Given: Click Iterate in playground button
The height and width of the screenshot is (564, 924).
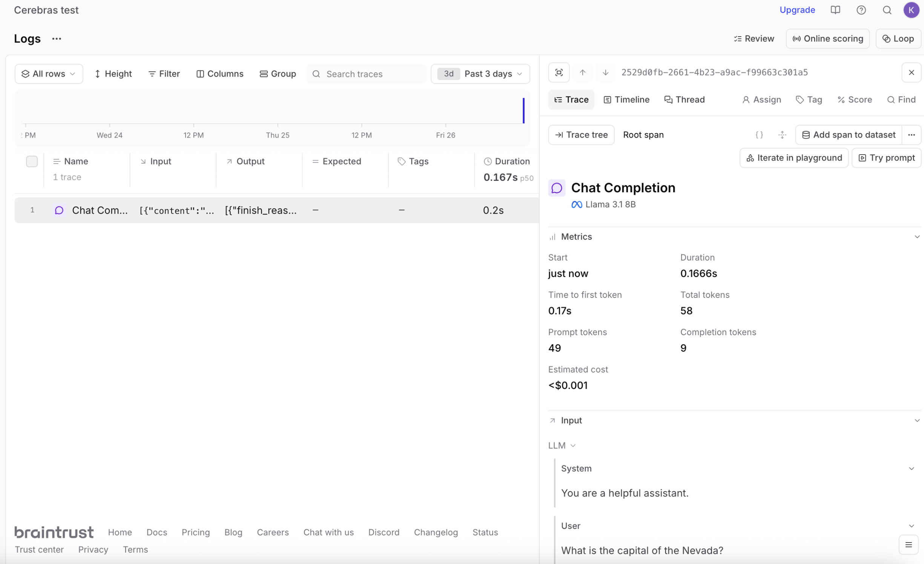Looking at the screenshot, I should click(794, 158).
